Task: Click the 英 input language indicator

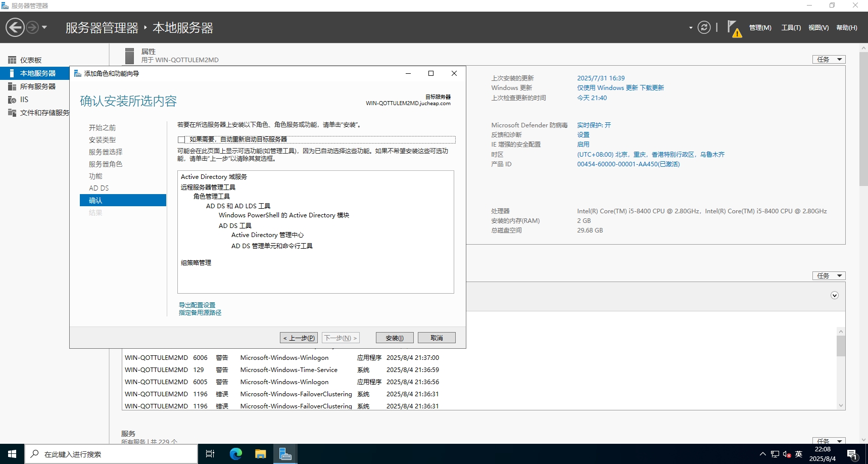Action: 799,454
